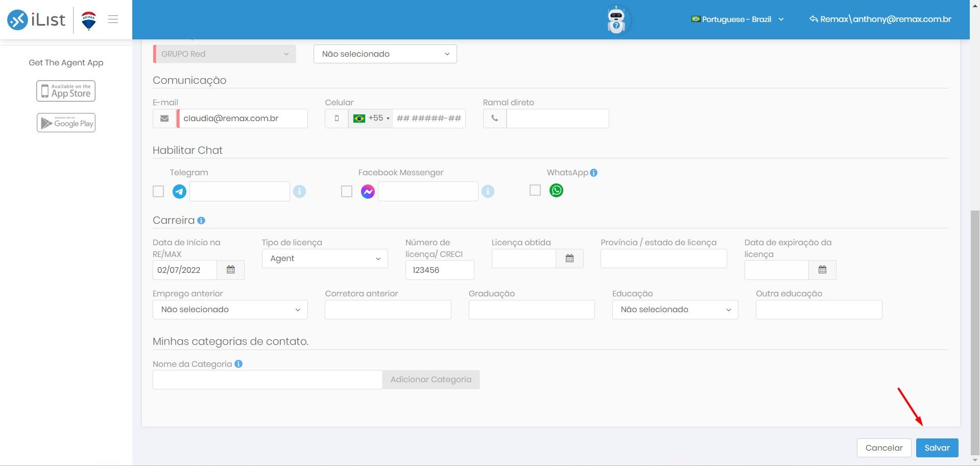980x466 pixels.
Task: Click the Corretora anterior input field
Action: click(x=388, y=310)
